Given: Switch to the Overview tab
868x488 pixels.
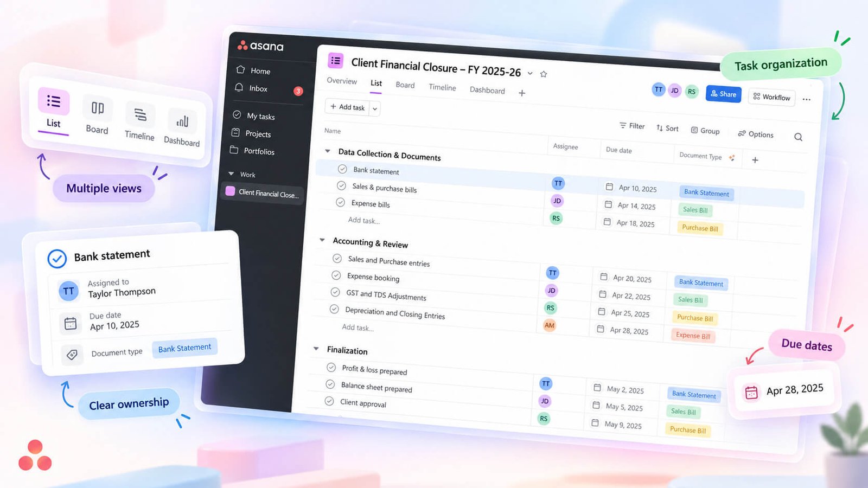Looking at the screenshot, I should pos(342,81).
